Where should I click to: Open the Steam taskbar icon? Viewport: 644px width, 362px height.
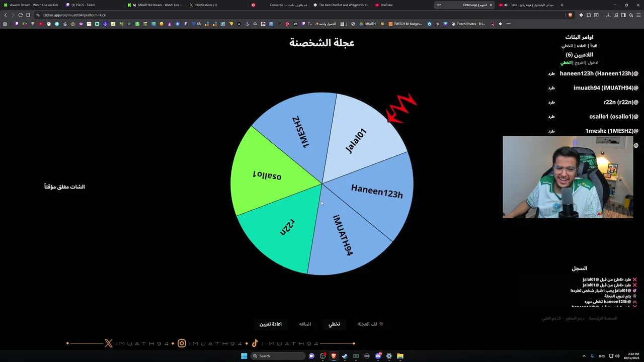[345, 356]
